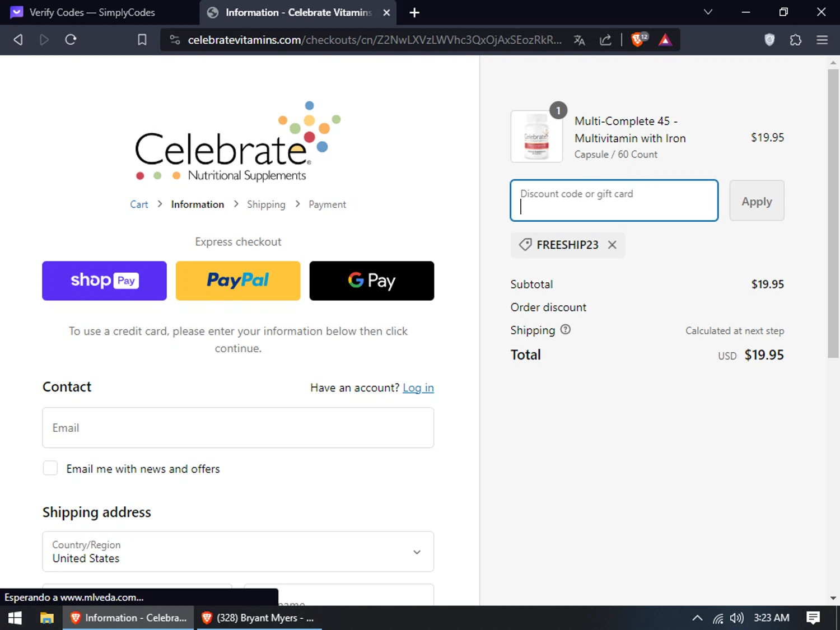Reload the current page
The height and width of the screenshot is (630, 840).
(x=71, y=40)
